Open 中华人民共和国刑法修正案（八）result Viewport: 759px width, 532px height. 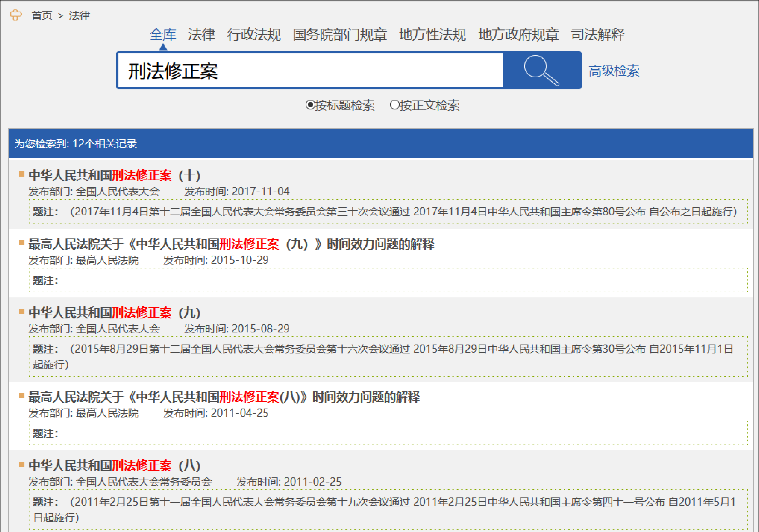coord(114,465)
